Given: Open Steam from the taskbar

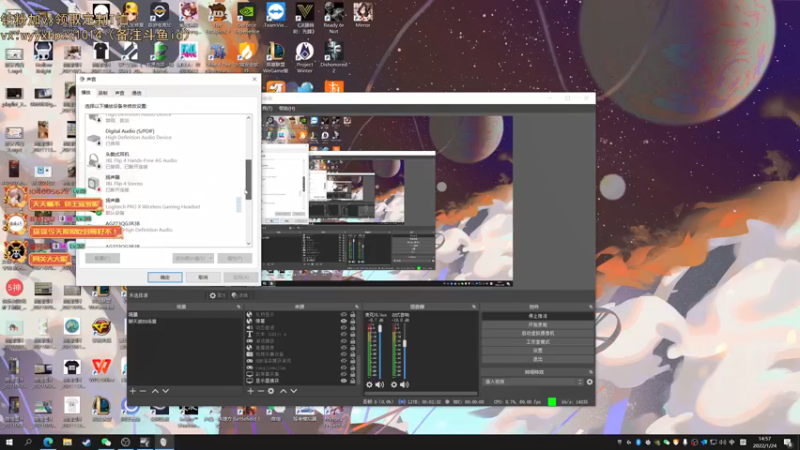Looking at the screenshot, I should point(86,442).
